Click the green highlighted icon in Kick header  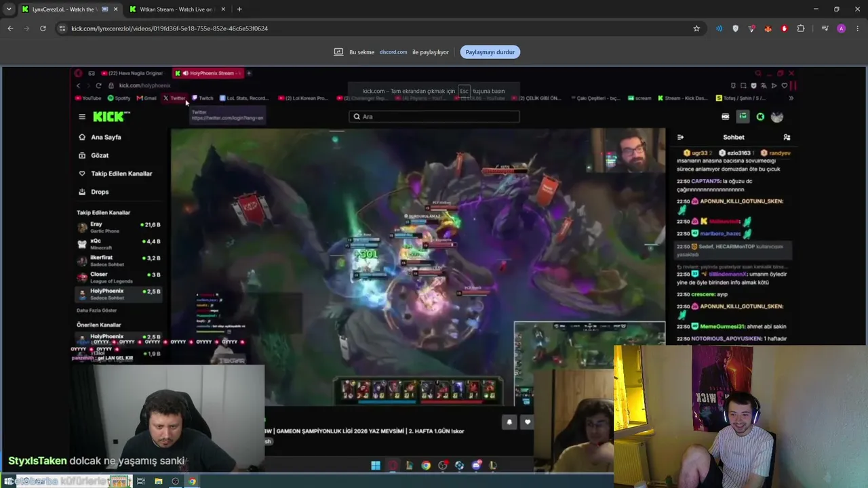[x=743, y=117]
